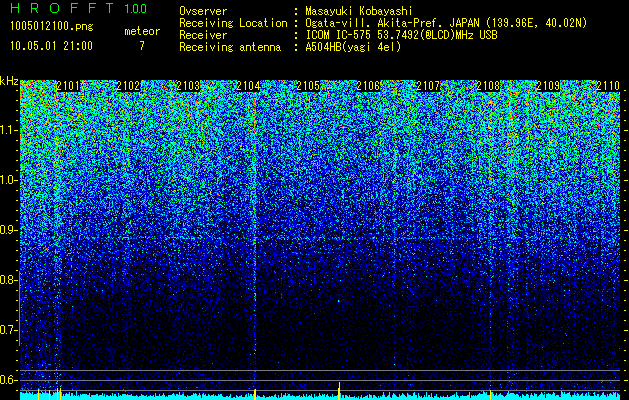Click the bright meteor echo dot after 2105
This screenshot has width=629, height=400.
[339, 301]
